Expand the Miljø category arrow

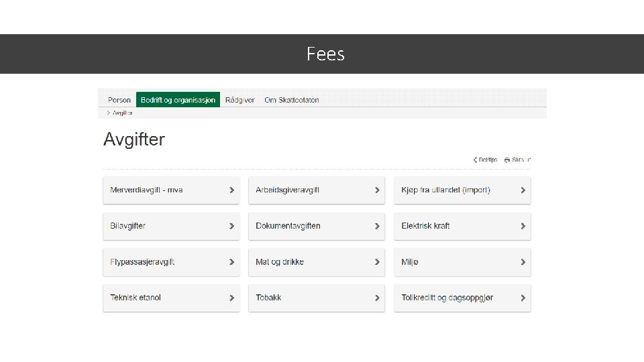(523, 262)
